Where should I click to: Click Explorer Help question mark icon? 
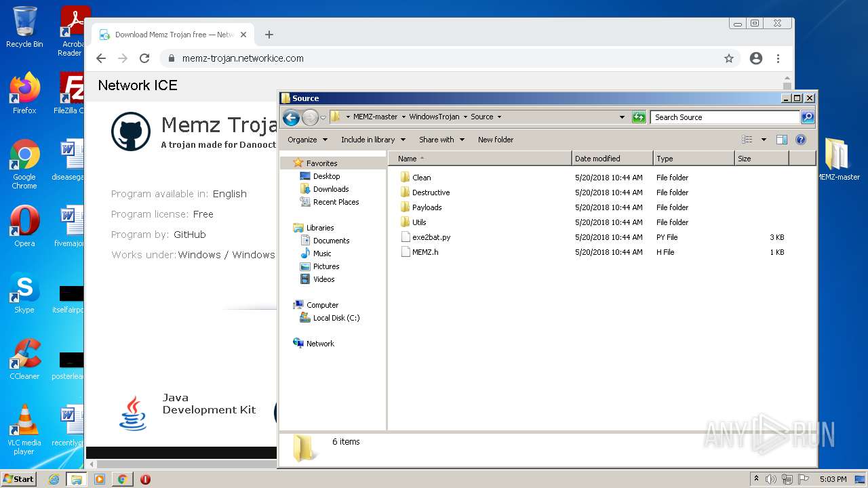tap(800, 140)
